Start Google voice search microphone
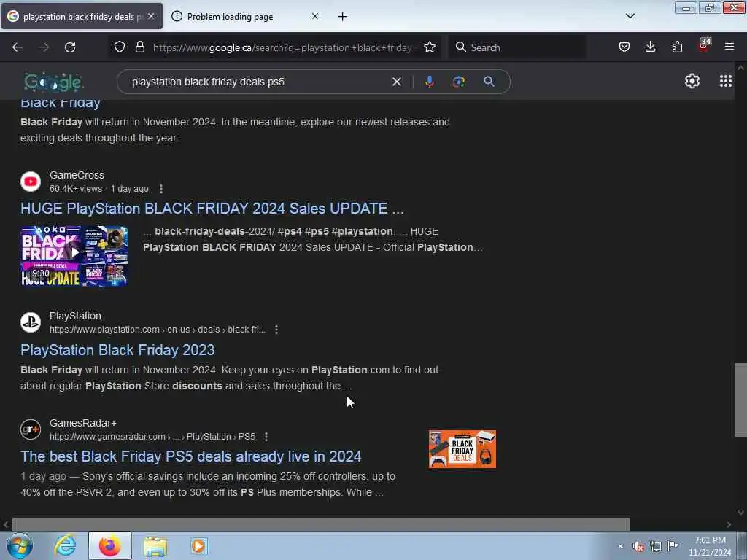 point(429,82)
